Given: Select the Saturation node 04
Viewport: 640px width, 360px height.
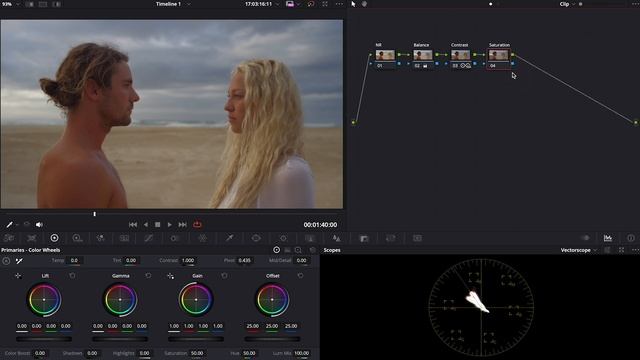Looking at the screenshot, I should click(498, 59).
